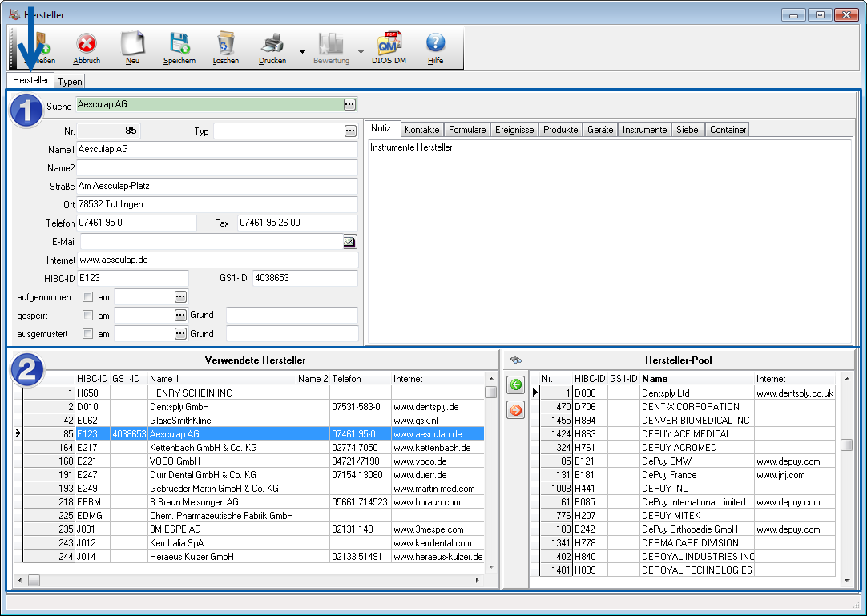Click the binoculars search icon in Hersteller-Pool
Screen dimensions: 867x616
516,360
